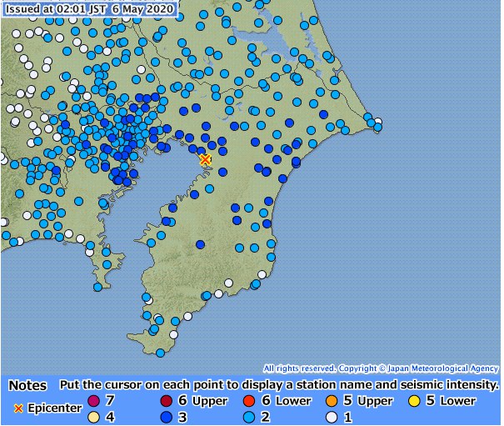This screenshot has width=504, height=426.
Task: Click the intensity 1 legend circle
Action: point(332,418)
